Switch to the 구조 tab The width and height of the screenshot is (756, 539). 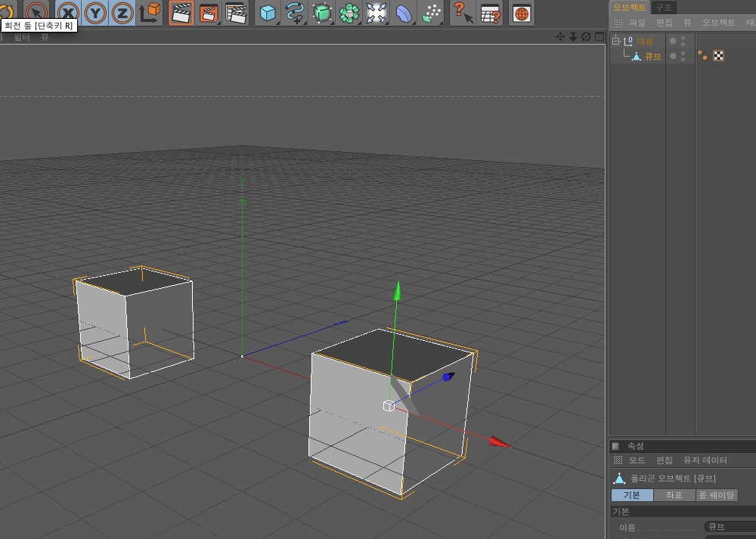tap(664, 8)
